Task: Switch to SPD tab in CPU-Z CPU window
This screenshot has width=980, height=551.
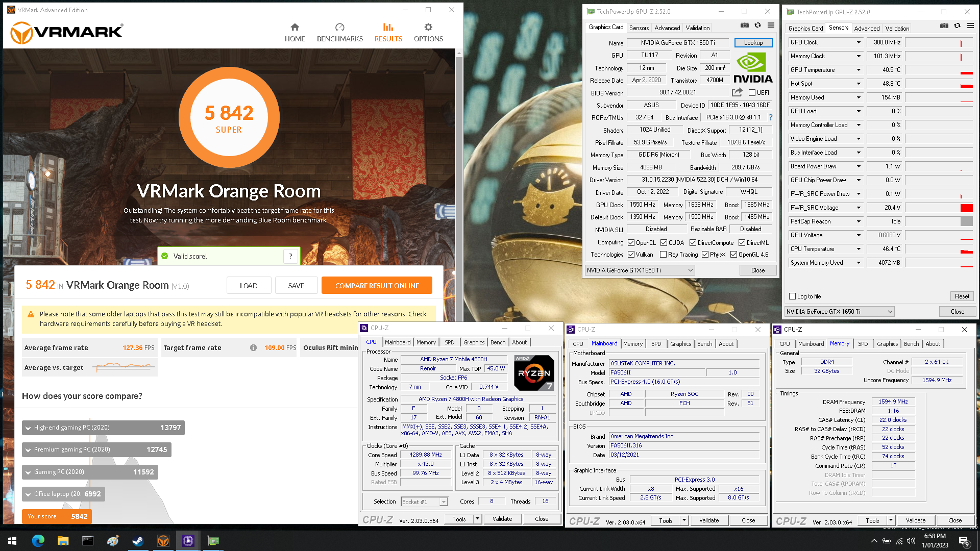Action: (449, 343)
